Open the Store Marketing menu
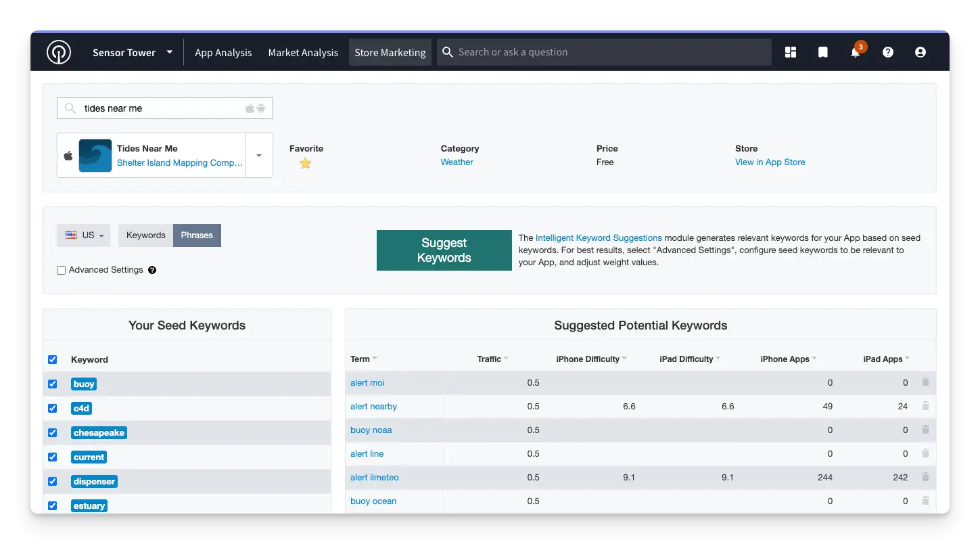The height and width of the screenshot is (544, 980). (390, 52)
